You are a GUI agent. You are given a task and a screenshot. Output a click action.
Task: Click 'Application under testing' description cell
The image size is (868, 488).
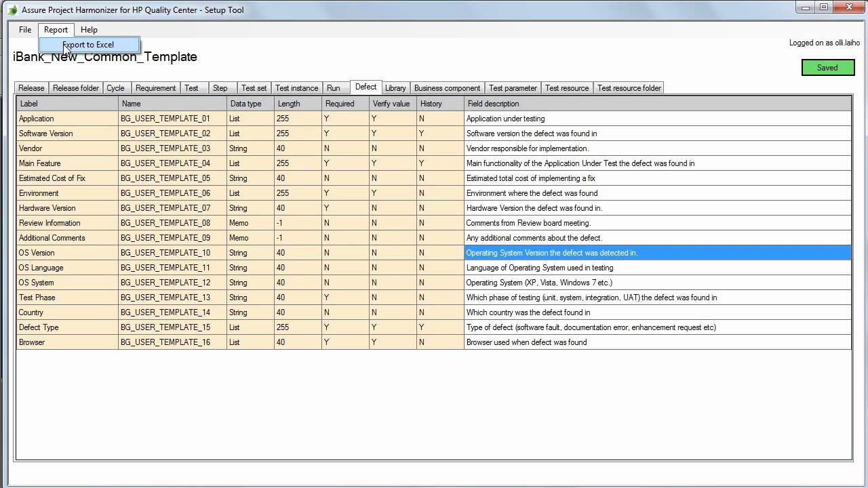click(658, 119)
